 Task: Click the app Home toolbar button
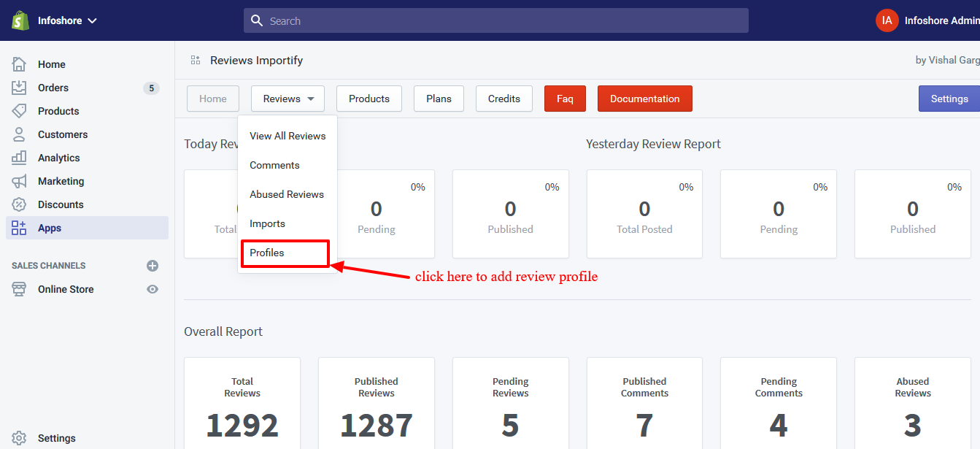click(213, 99)
